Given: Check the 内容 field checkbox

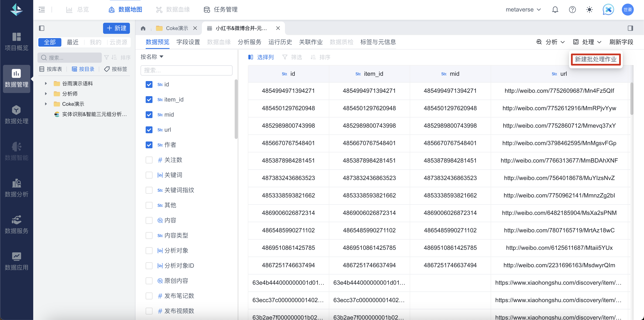Looking at the screenshot, I should pyautogui.click(x=149, y=220).
